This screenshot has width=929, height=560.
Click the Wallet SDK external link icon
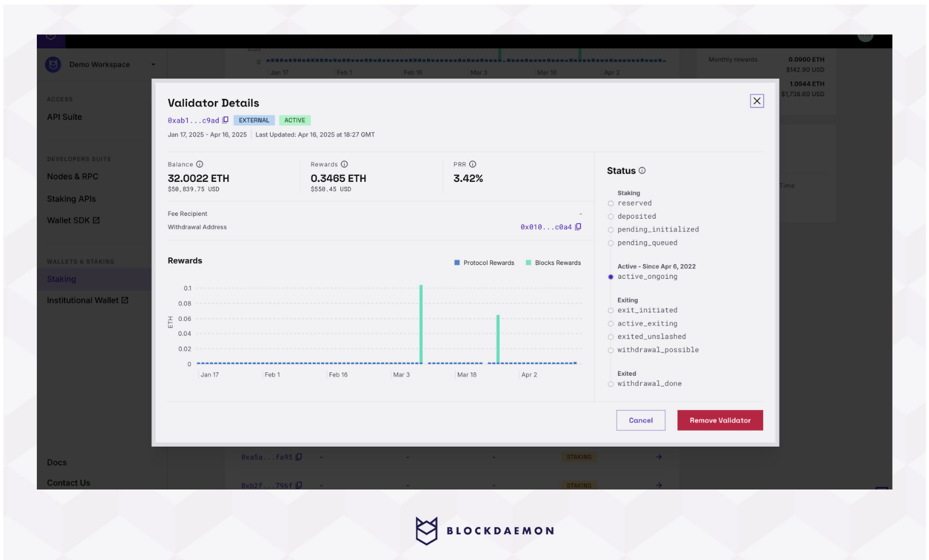click(96, 220)
